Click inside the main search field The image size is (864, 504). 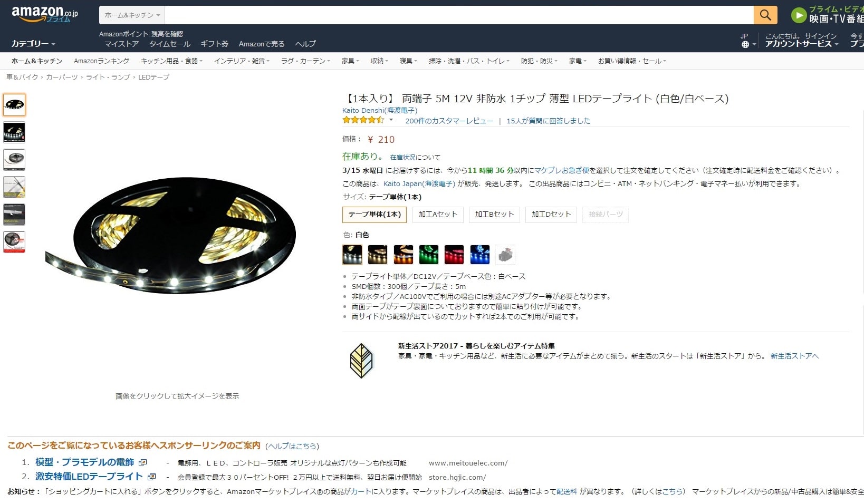(x=459, y=15)
